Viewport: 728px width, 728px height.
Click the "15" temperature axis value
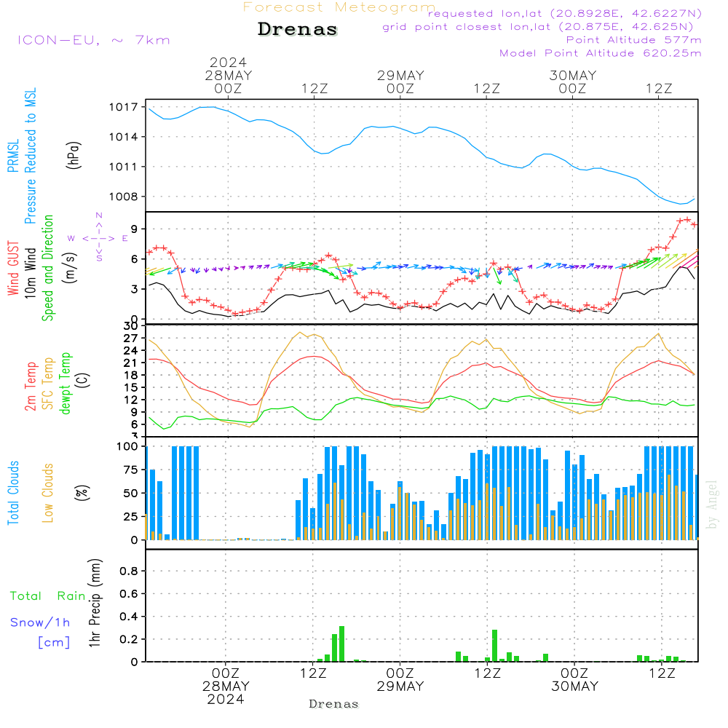131,388
